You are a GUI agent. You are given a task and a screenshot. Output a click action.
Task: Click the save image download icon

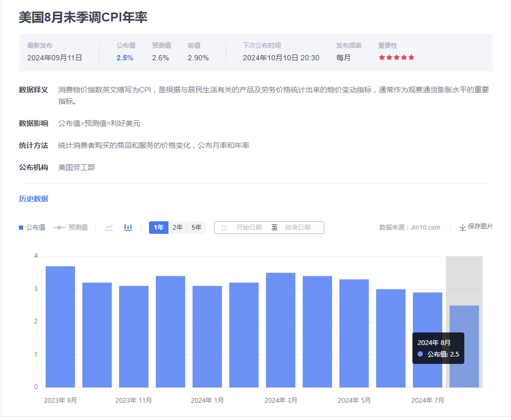tap(462, 227)
